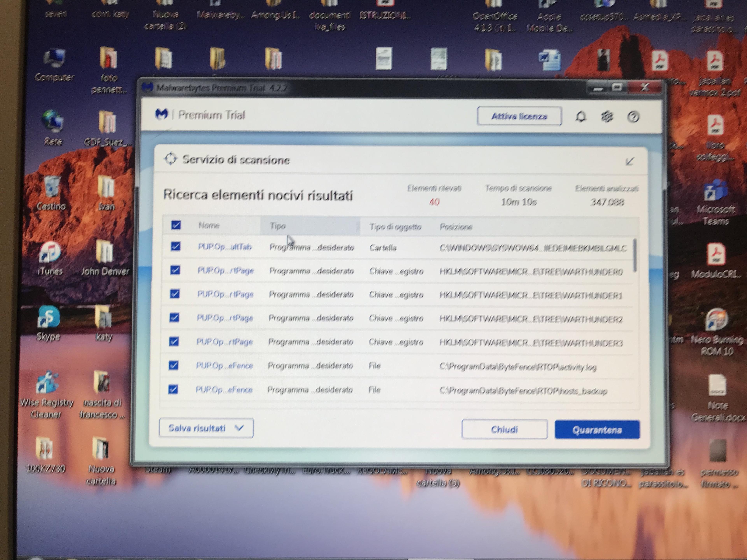The image size is (747, 560).
Task: Click the results list vertical scrollbar
Action: 635,255
